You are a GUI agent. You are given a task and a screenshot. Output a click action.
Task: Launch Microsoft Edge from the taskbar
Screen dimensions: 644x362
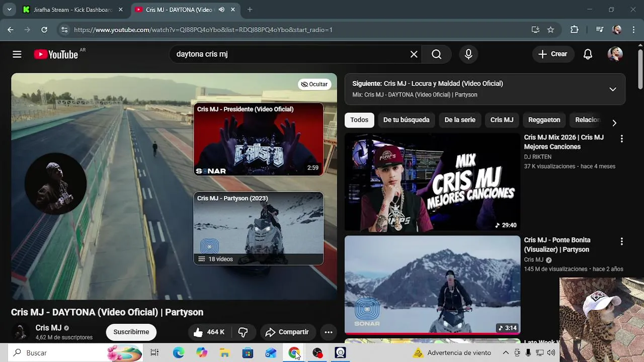coord(179,353)
